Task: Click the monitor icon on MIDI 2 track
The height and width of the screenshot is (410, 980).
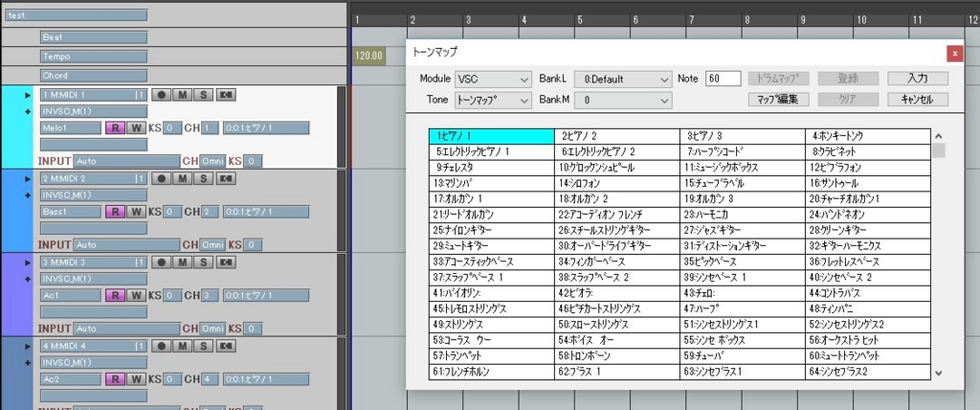Action: coord(225,178)
